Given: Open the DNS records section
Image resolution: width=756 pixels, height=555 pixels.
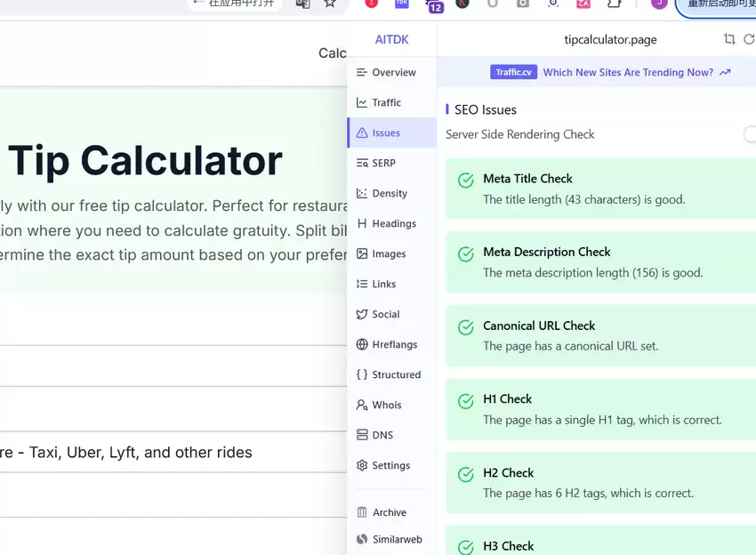Looking at the screenshot, I should pyautogui.click(x=391, y=435).
